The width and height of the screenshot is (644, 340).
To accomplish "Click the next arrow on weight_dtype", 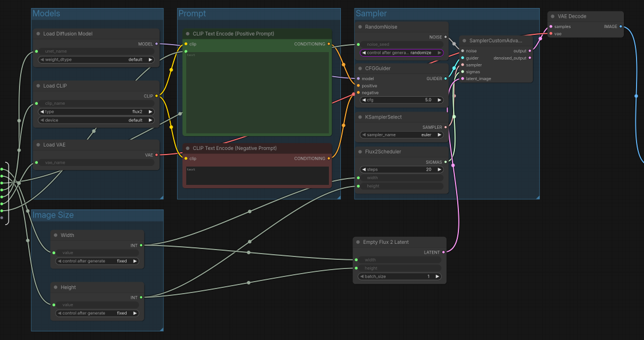I will [150, 60].
